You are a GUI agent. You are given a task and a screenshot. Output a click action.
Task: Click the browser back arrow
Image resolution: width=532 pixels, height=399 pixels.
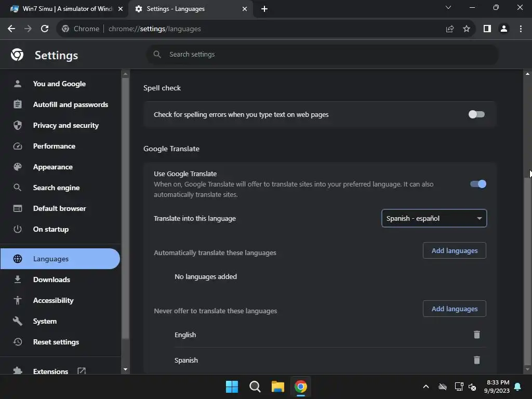click(11, 29)
